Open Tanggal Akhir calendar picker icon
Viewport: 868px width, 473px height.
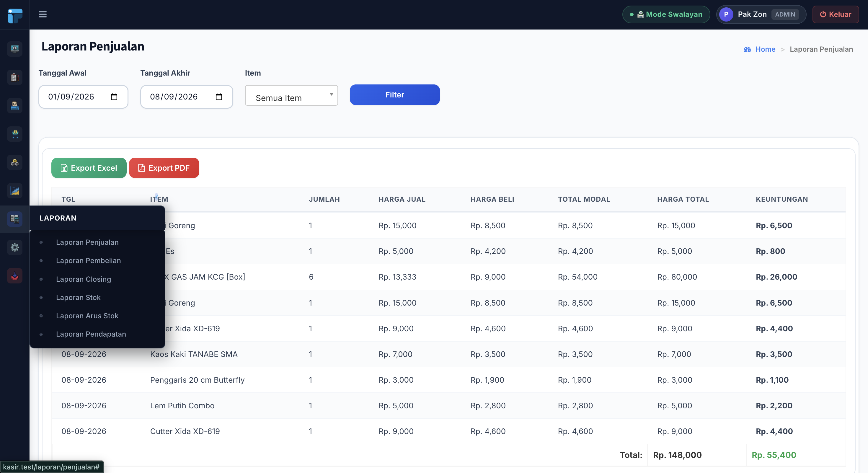pyautogui.click(x=219, y=97)
